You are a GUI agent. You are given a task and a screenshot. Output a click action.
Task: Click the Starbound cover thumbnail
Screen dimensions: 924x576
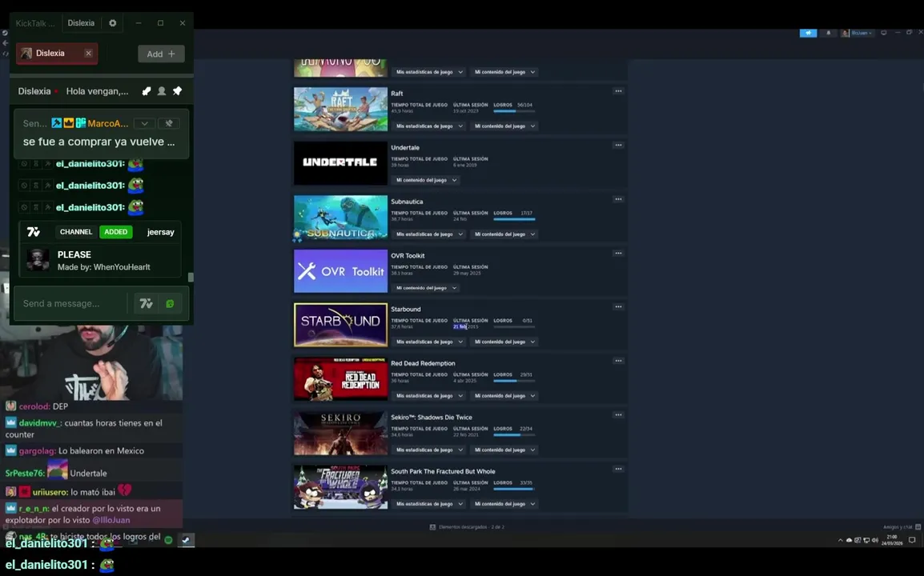(x=340, y=325)
